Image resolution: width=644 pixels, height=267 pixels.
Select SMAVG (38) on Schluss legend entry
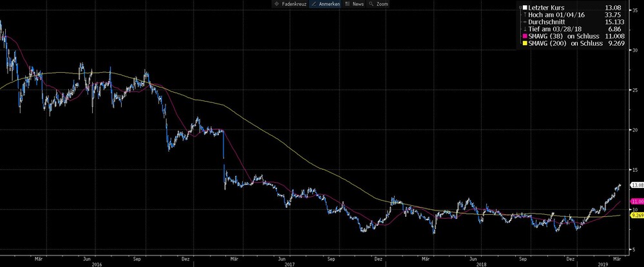point(572,37)
